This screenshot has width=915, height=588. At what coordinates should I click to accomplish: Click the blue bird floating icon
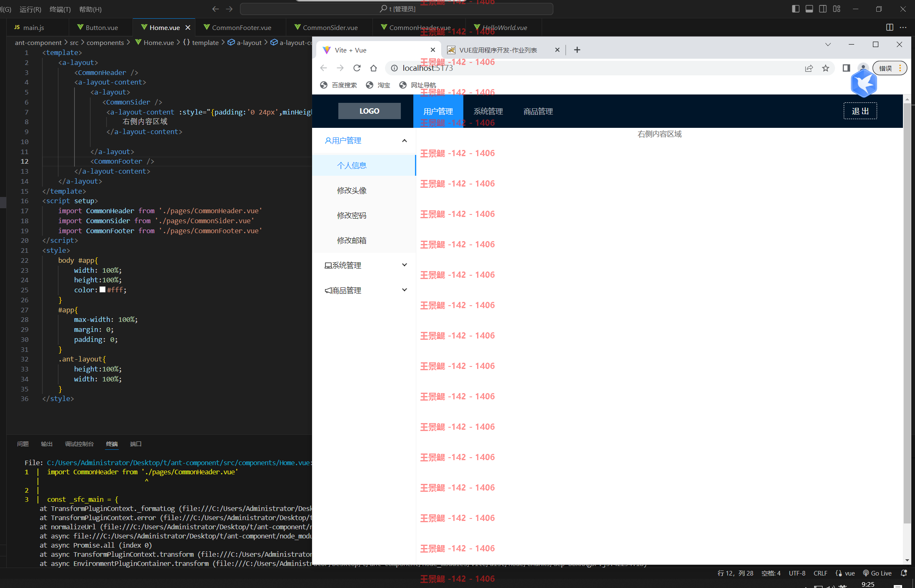(x=864, y=84)
